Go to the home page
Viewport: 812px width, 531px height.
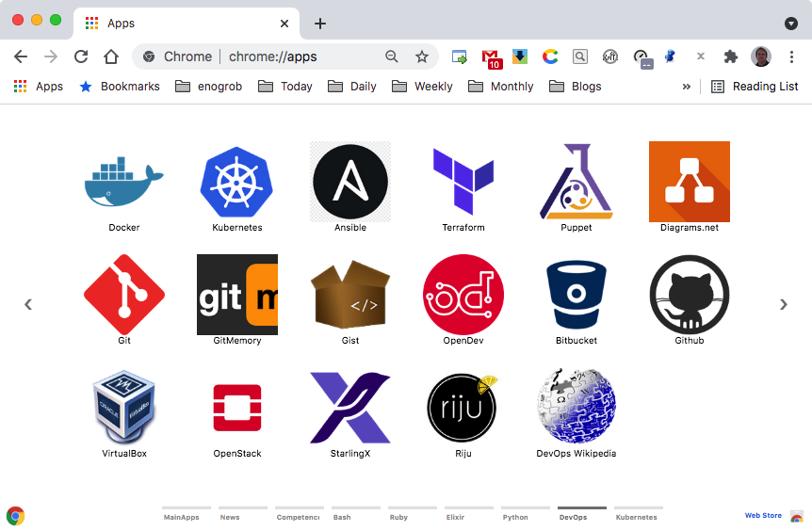click(111, 56)
